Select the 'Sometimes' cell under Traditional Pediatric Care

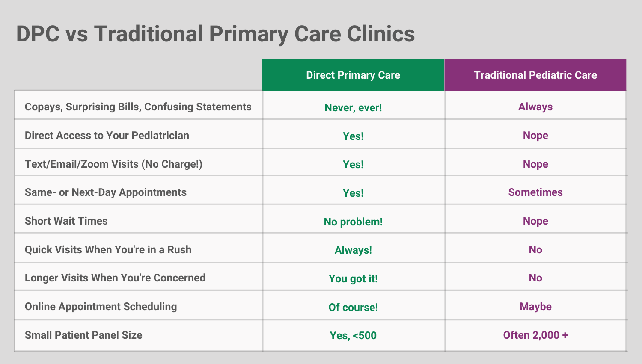[x=535, y=192]
